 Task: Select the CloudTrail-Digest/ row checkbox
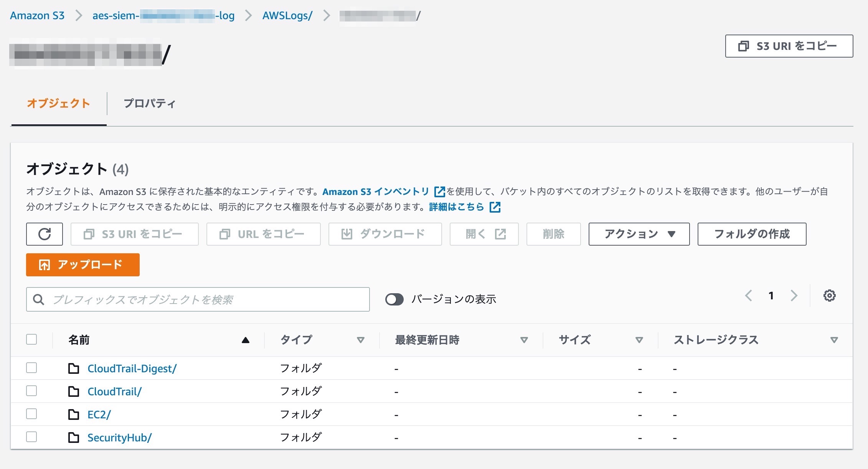click(31, 368)
